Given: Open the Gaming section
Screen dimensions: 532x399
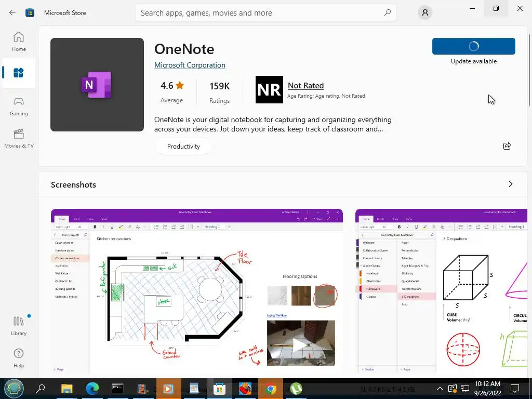Looking at the screenshot, I should (19, 106).
